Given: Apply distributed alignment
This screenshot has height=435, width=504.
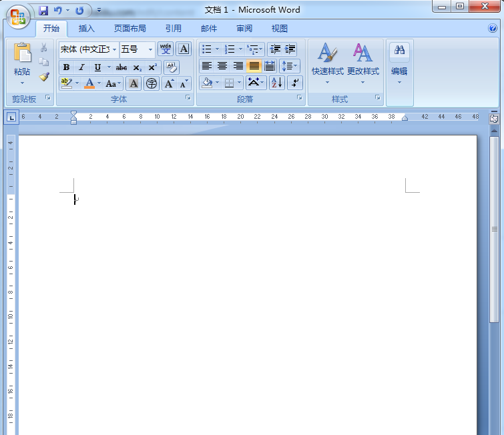Looking at the screenshot, I should [x=270, y=66].
